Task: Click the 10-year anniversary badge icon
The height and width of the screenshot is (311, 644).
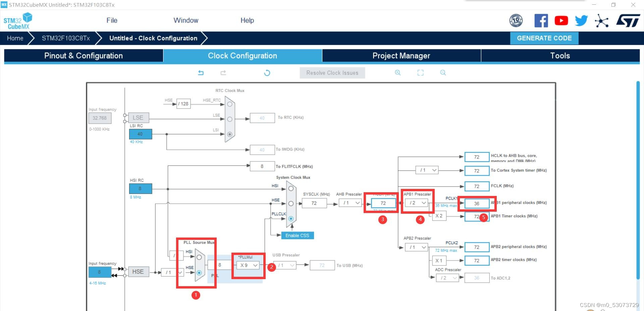Action: point(516,21)
